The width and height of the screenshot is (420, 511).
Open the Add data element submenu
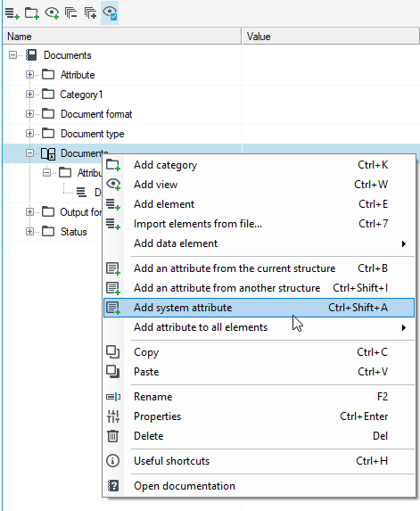click(x=259, y=243)
